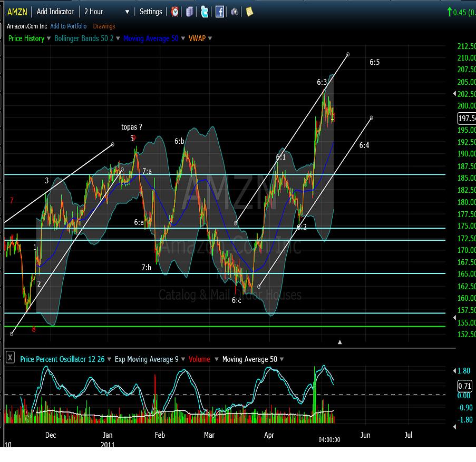Expand the Exp Moving Average 9 arrow
This screenshot has height=462, width=476.
(183, 359)
